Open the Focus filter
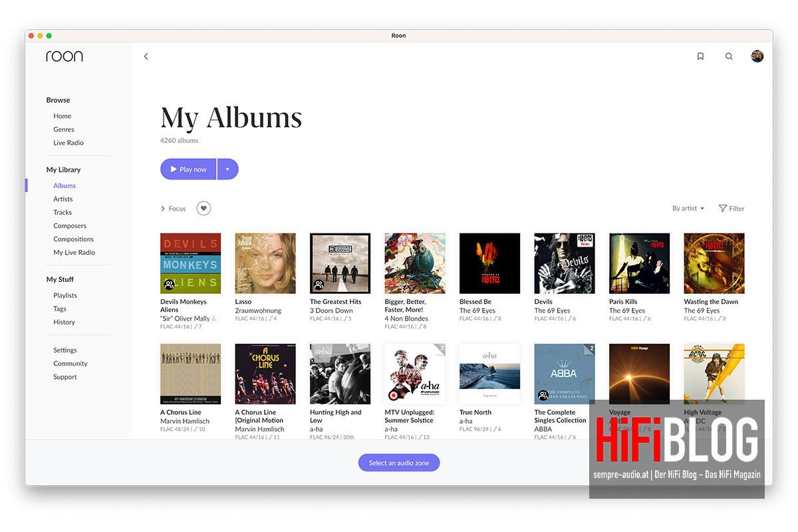 [x=173, y=208]
